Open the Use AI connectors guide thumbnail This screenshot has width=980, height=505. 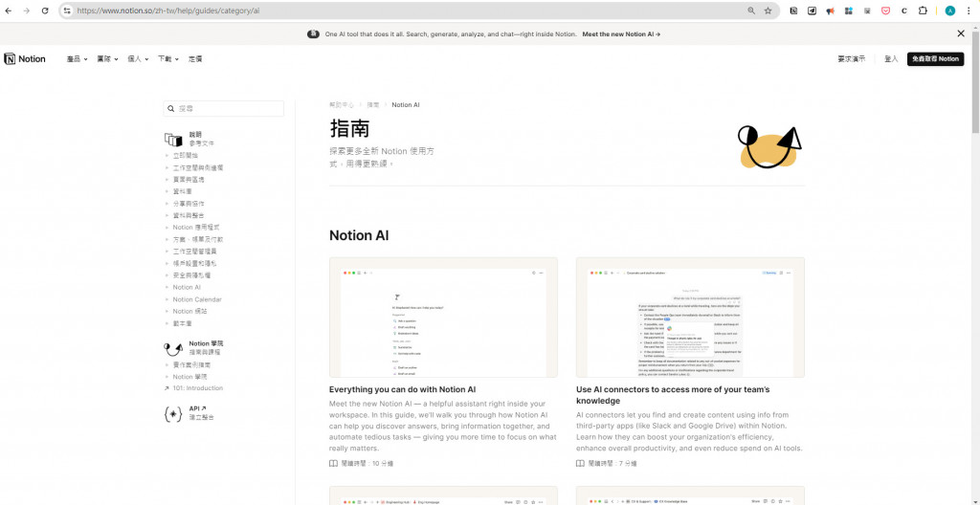click(690, 317)
